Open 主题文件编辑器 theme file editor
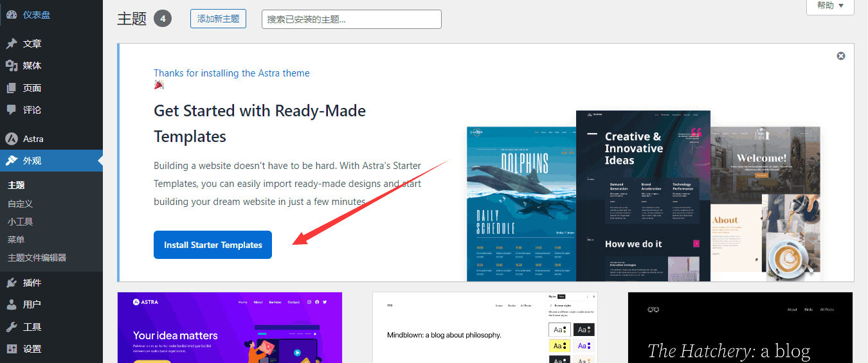This screenshot has height=363, width=868. pyautogui.click(x=37, y=258)
